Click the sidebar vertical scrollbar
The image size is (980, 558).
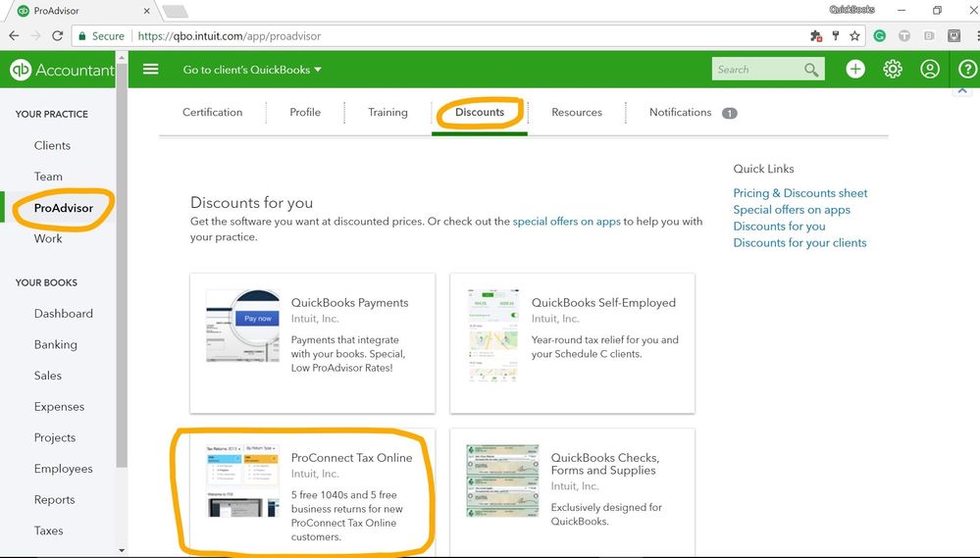[x=122, y=266]
